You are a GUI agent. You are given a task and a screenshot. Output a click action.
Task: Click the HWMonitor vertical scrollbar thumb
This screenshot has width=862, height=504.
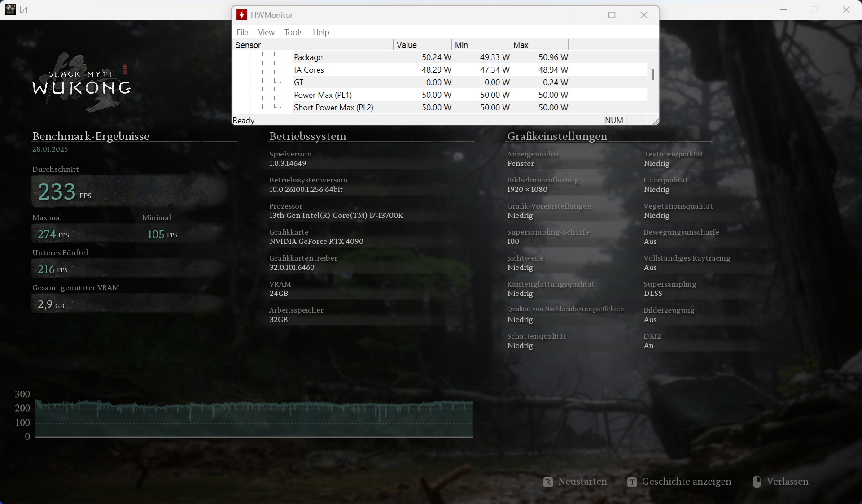652,74
